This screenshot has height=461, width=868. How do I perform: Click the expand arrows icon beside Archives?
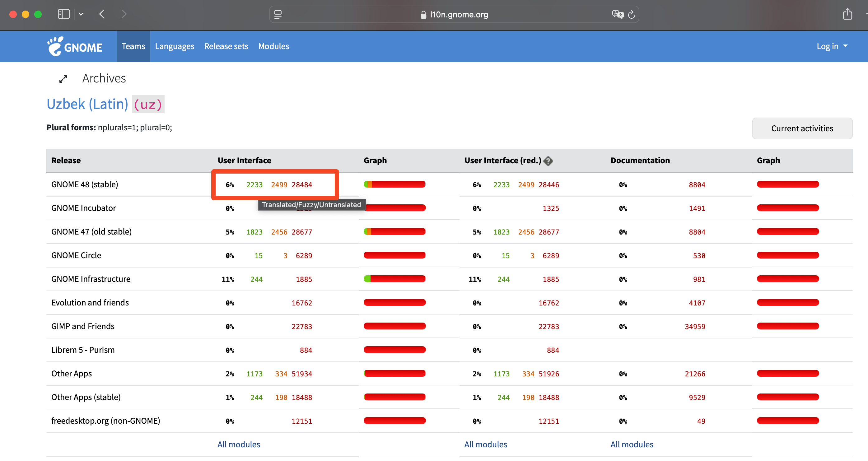(63, 79)
